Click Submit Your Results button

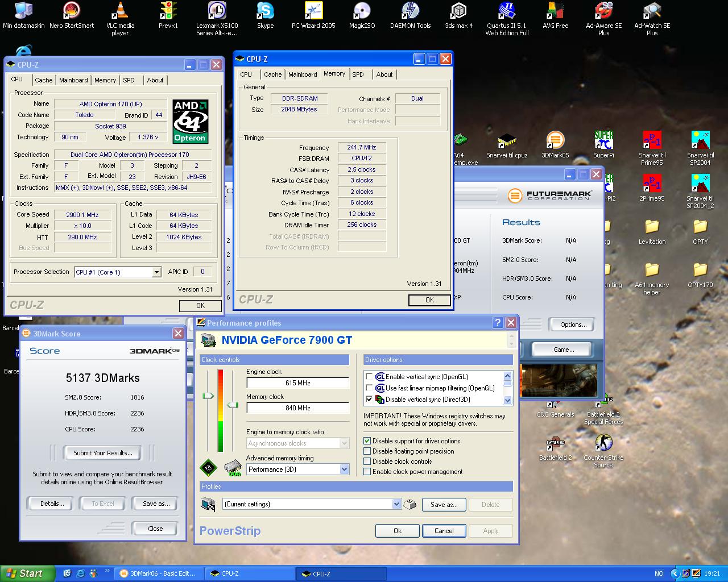click(x=103, y=453)
